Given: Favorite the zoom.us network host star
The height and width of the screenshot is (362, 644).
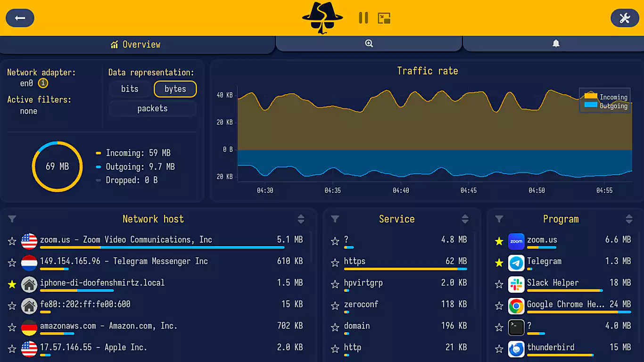Looking at the screenshot, I should (x=12, y=241).
